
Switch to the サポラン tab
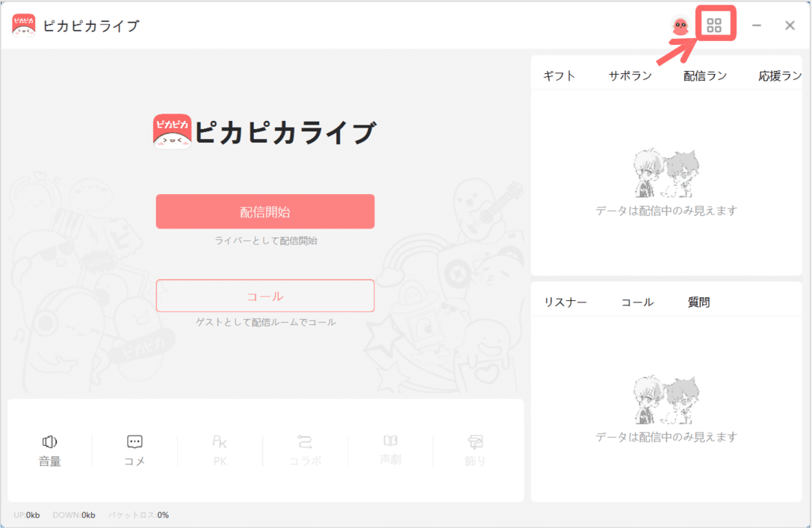[x=630, y=76]
